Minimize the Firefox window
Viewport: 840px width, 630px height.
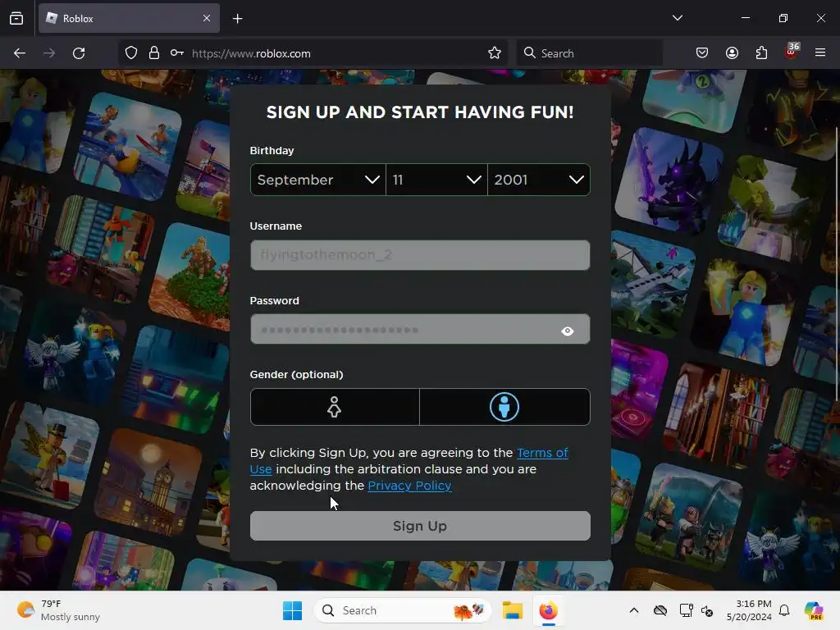tap(745, 18)
